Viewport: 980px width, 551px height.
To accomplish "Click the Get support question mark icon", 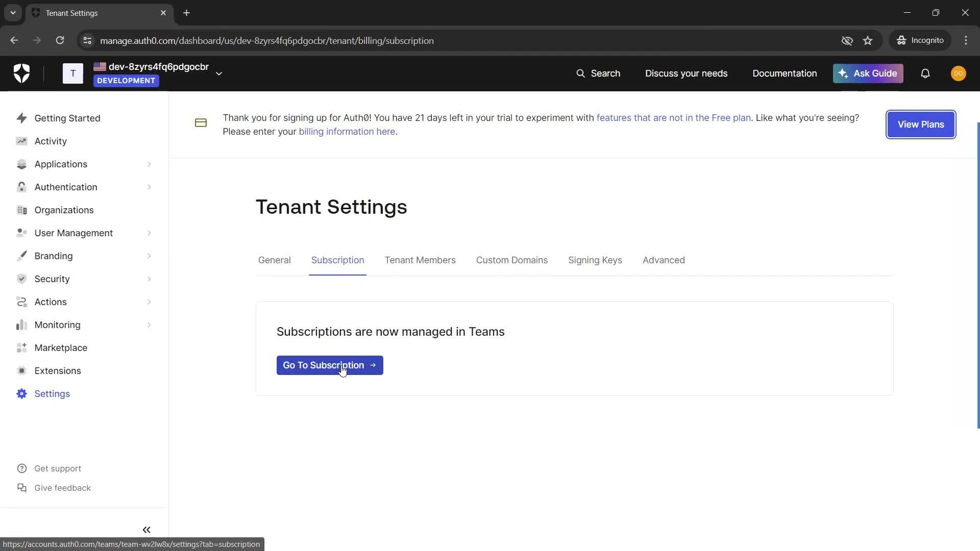I will pyautogui.click(x=21, y=468).
